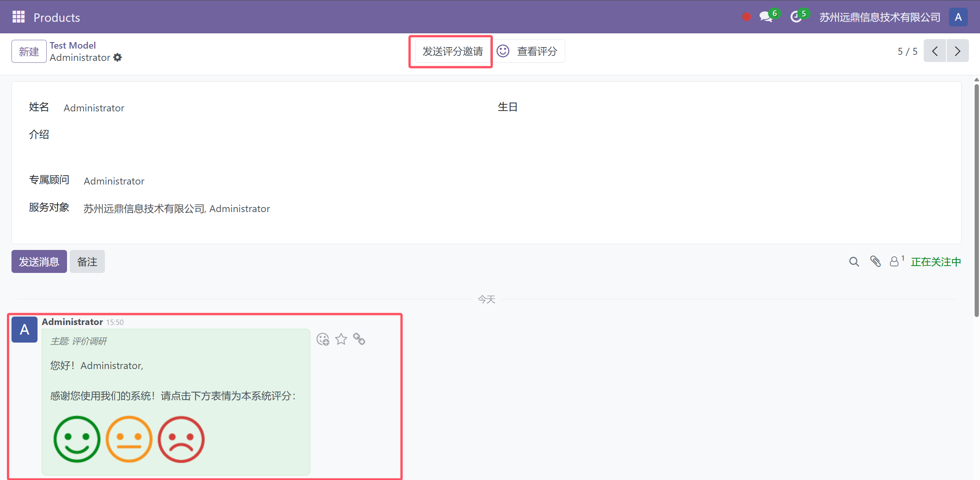Screen dimensions: 980x480
Task: Search chatter messages with magnifier icon
Action: [854, 262]
